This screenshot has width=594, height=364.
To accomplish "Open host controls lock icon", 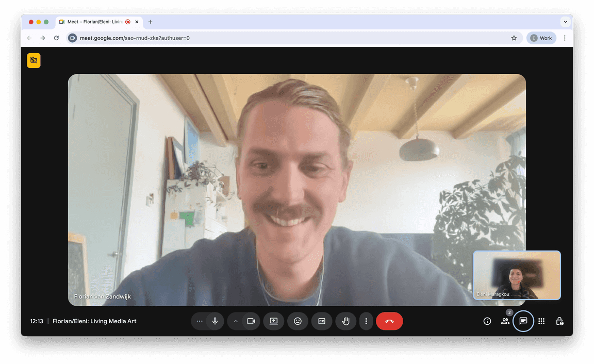I will 559,321.
